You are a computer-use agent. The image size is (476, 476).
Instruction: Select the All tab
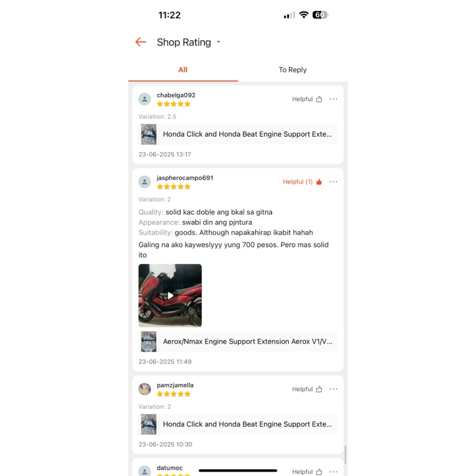[x=183, y=70]
